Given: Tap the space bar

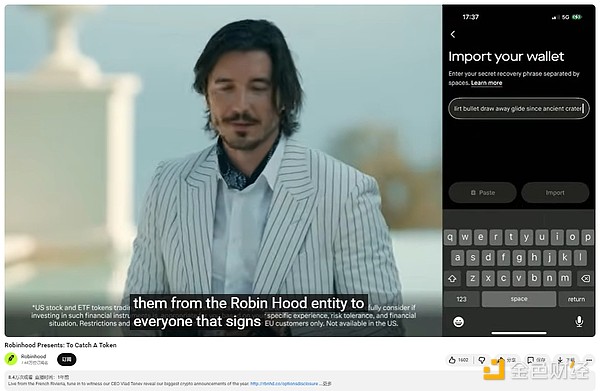Looking at the screenshot, I should [519, 299].
